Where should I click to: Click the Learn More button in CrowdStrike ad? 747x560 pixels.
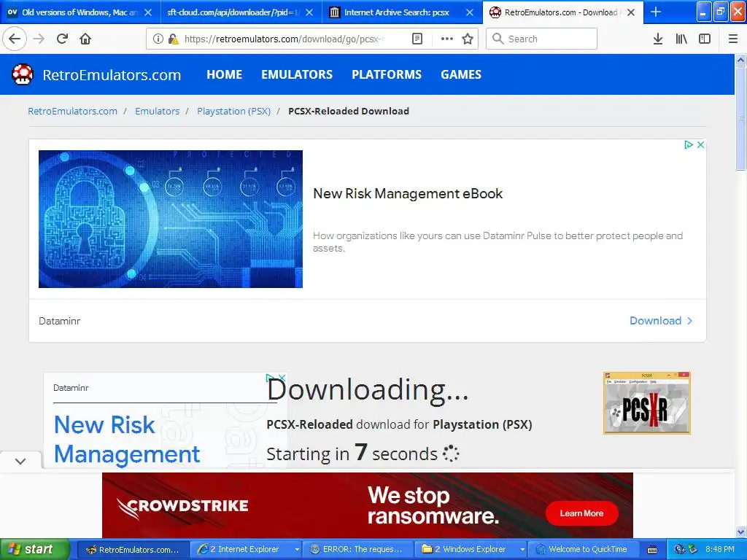(x=581, y=513)
